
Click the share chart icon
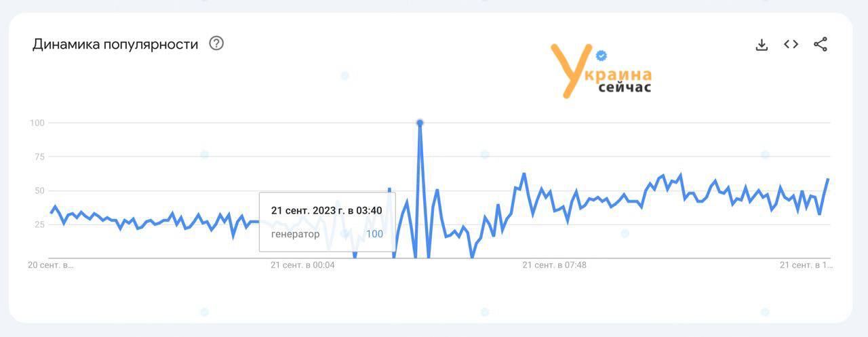821,45
